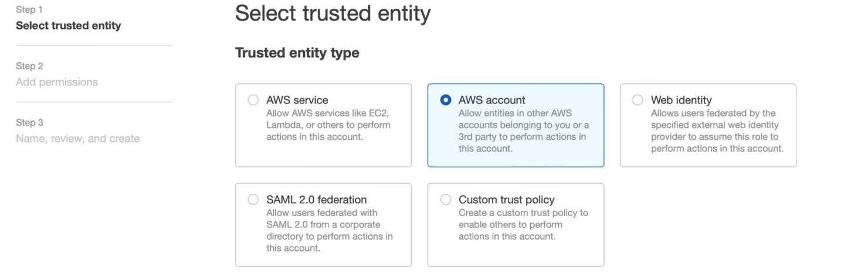This screenshot has height=272, width=868.
Task: Click the "Trusted entity type" section heading
Action: [x=297, y=53]
